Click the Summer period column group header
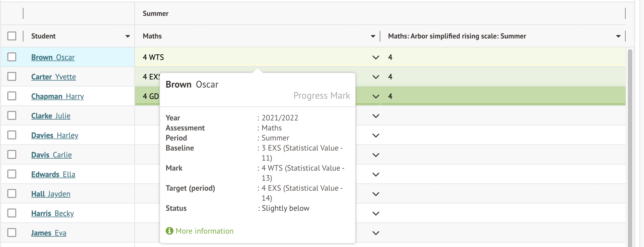This screenshot has height=247, width=644. coord(156,14)
